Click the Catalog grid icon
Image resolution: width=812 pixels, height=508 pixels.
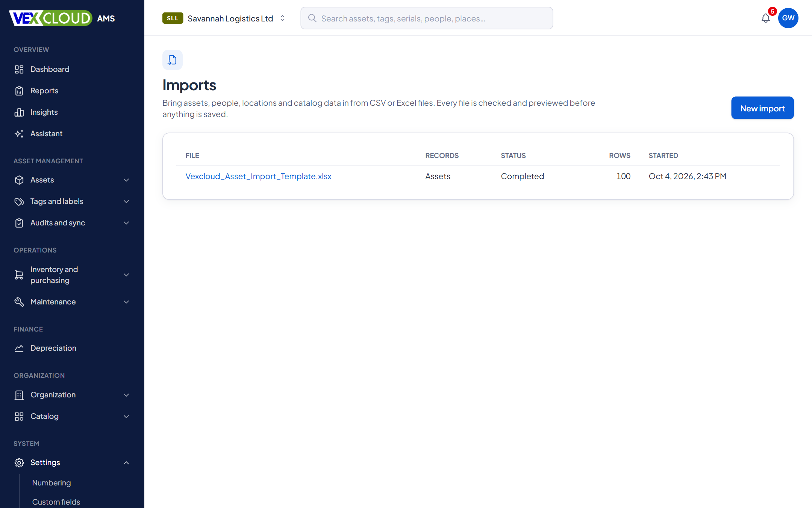coord(19,416)
